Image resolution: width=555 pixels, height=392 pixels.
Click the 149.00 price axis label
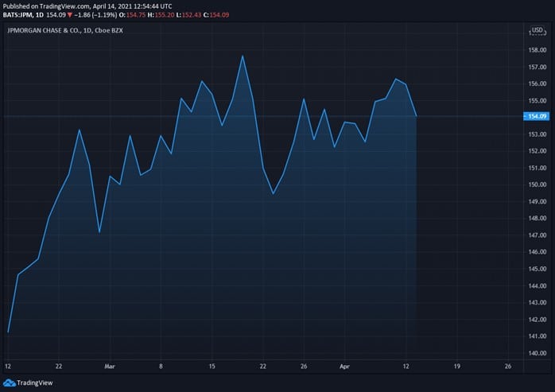(538, 201)
